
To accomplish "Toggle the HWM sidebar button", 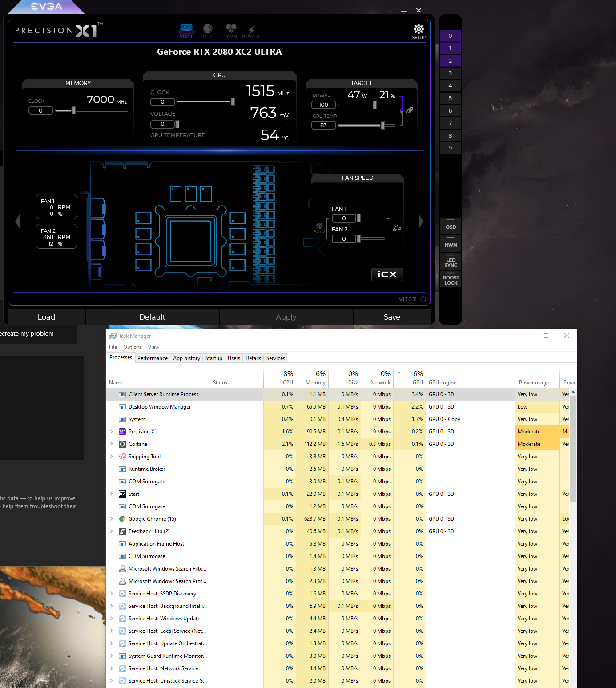I will [x=451, y=243].
